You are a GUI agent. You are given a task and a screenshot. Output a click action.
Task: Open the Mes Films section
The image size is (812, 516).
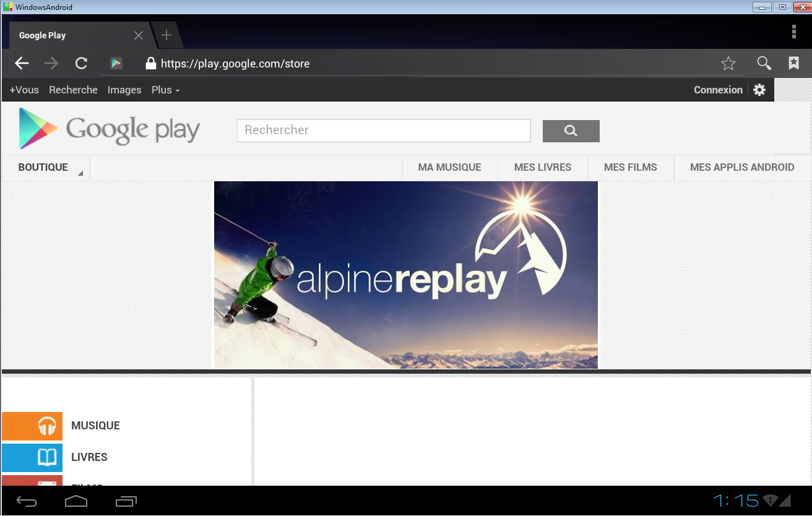pyautogui.click(x=631, y=167)
